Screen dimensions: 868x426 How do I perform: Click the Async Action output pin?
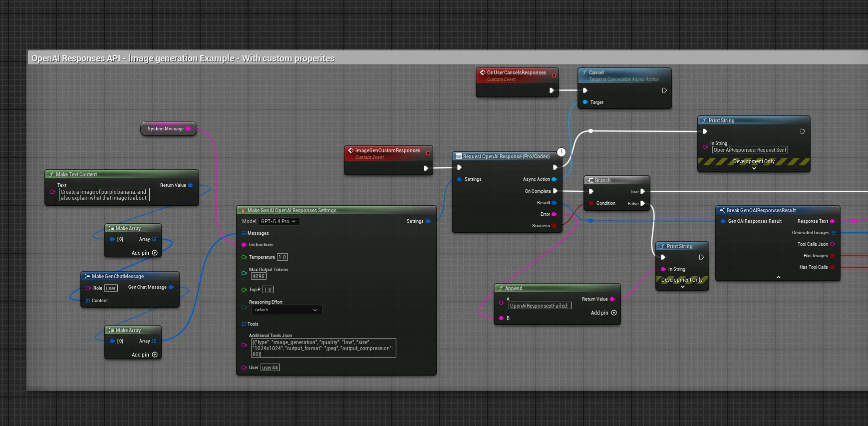554,179
